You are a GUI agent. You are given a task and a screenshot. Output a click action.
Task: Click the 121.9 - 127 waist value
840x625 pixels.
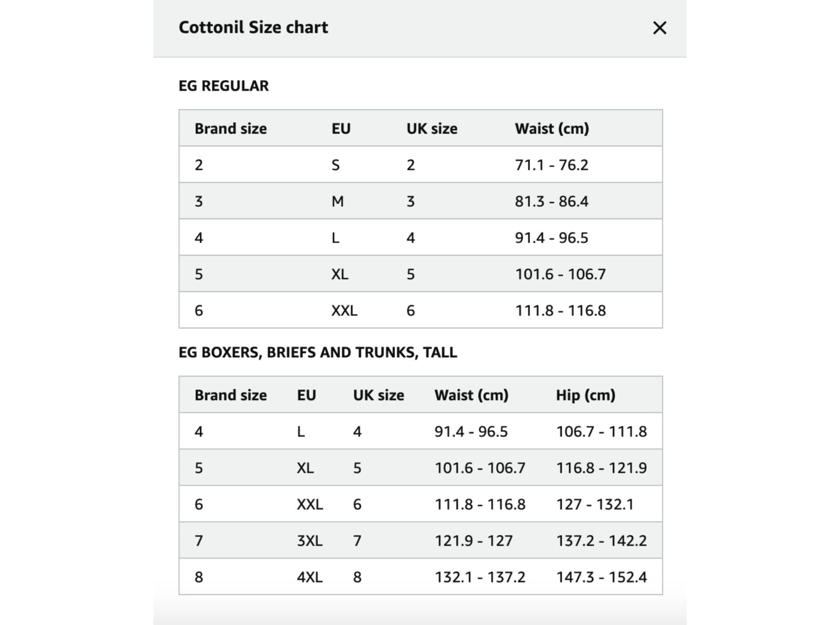(473, 541)
